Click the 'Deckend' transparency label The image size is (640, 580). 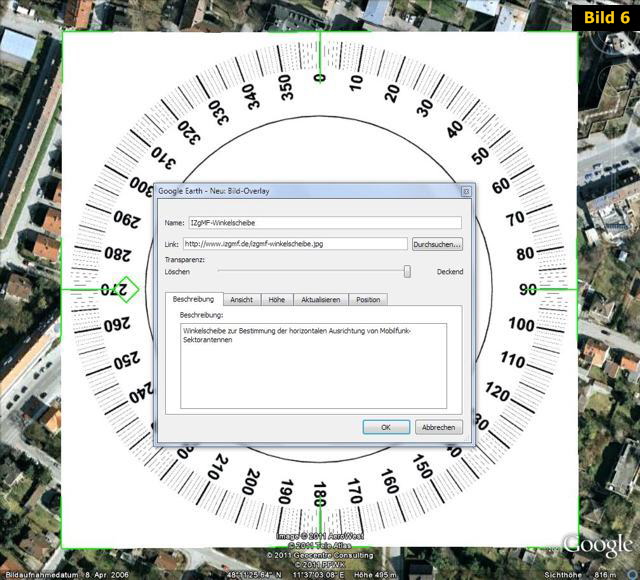pos(450,271)
